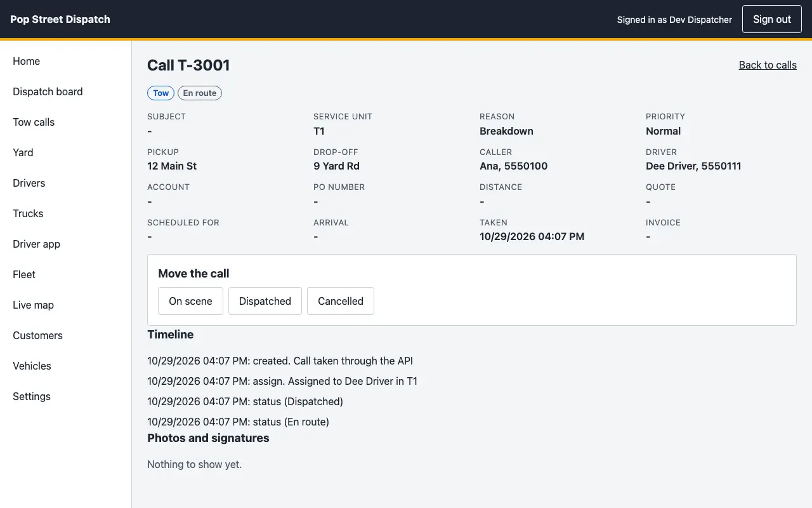Select Yard from the sidebar

(23, 152)
